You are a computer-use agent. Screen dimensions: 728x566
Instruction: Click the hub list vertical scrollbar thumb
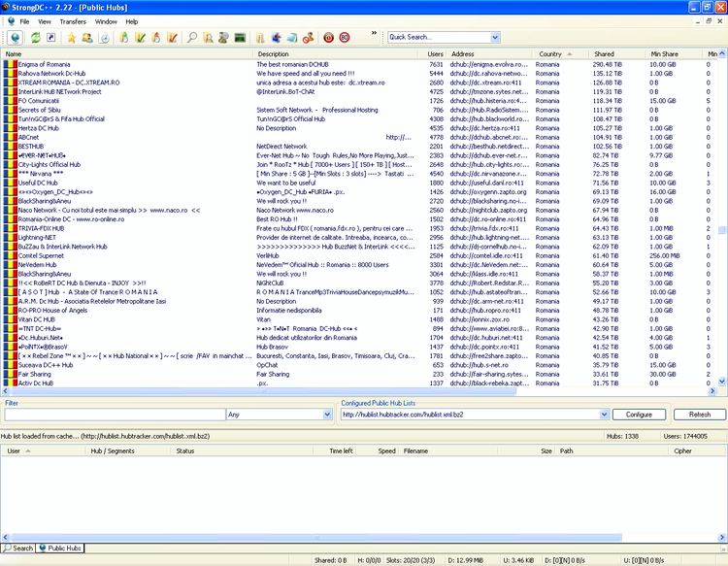(722, 230)
